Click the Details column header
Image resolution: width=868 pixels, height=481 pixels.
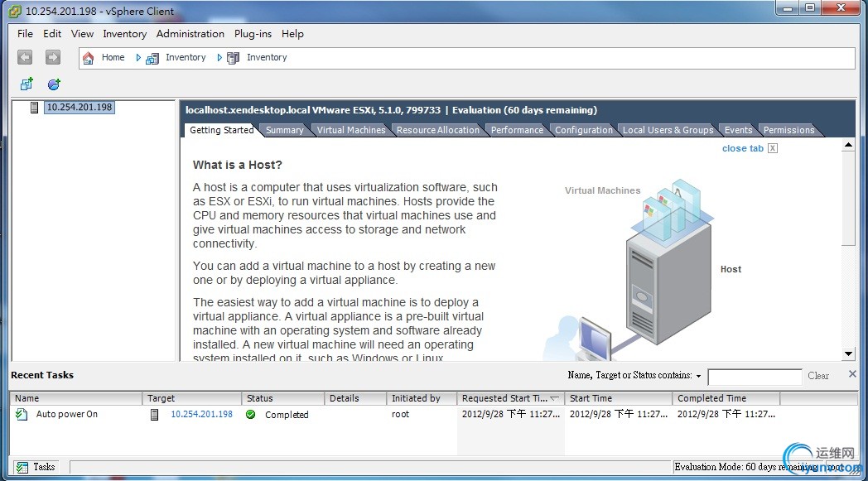pos(355,398)
